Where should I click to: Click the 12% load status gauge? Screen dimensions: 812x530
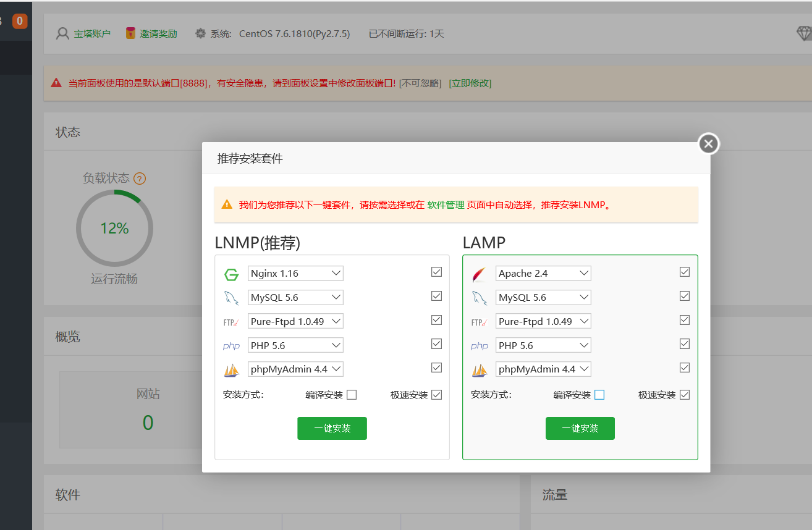tap(114, 228)
